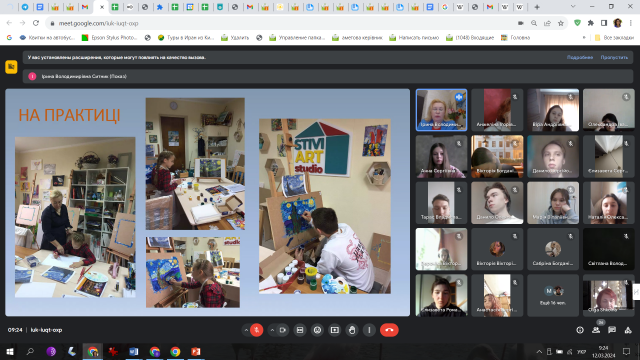The width and height of the screenshot is (640, 360).
Task: Raise hand using the hand icon
Action: tap(352, 330)
